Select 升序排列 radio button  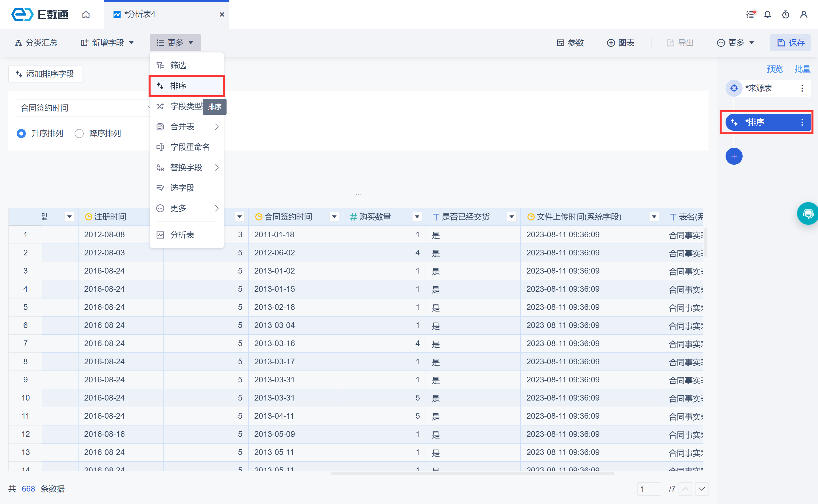pos(21,133)
